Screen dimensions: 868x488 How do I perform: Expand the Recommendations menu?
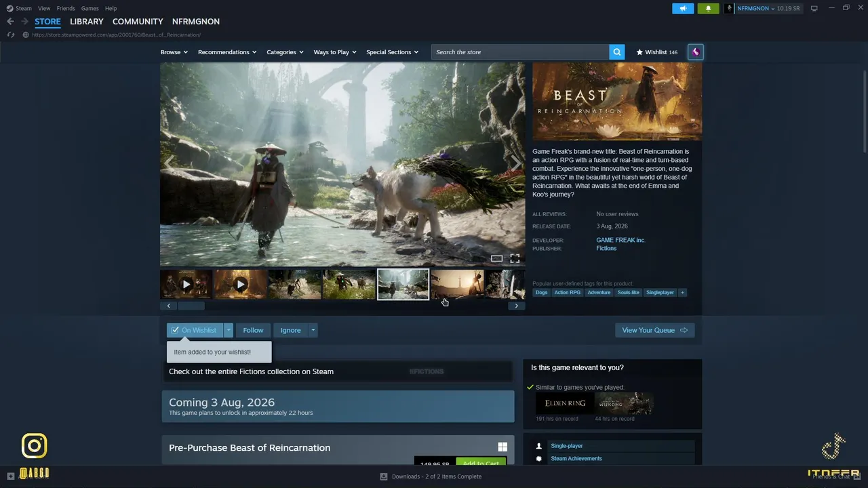click(x=227, y=52)
